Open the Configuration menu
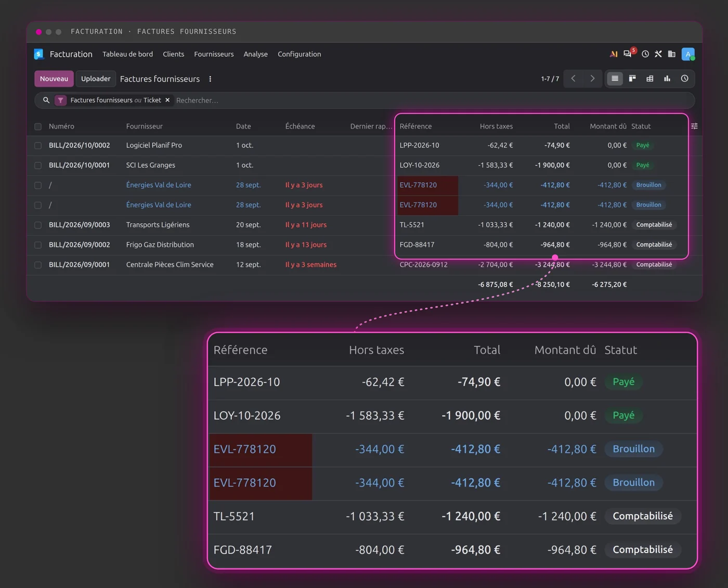The image size is (728, 588). pyautogui.click(x=299, y=54)
